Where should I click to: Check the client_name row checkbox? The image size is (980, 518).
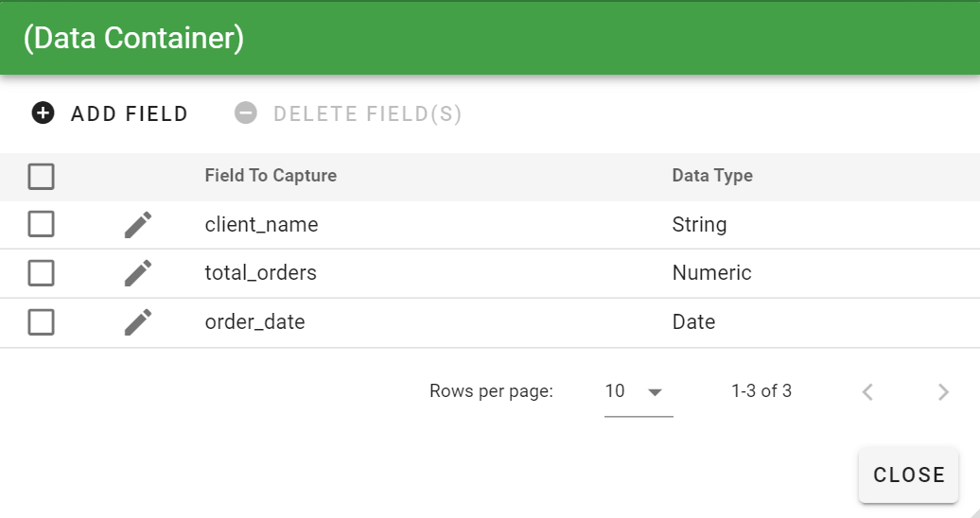tap(42, 224)
